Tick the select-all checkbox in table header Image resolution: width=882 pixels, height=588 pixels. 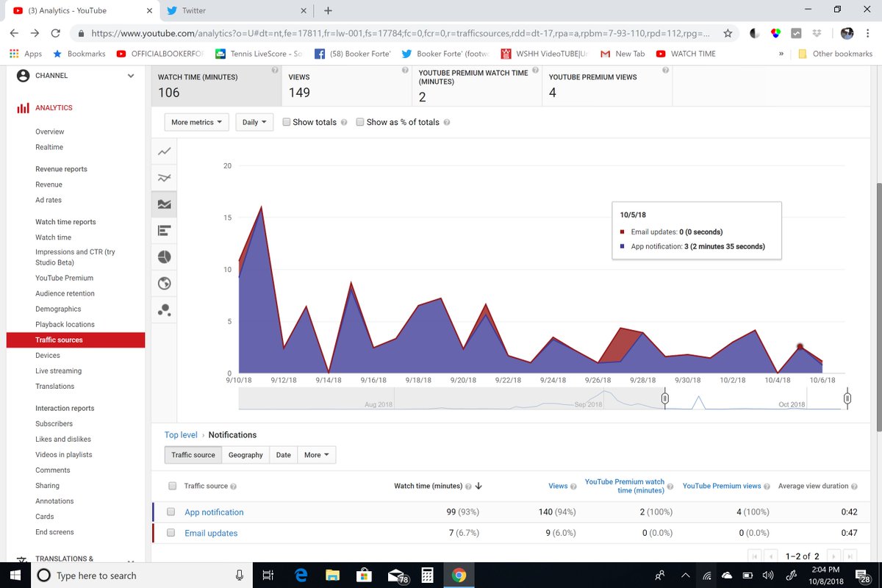172,486
